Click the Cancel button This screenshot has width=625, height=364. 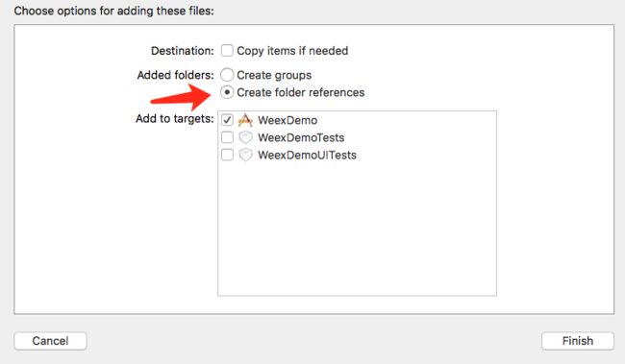coord(50,341)
